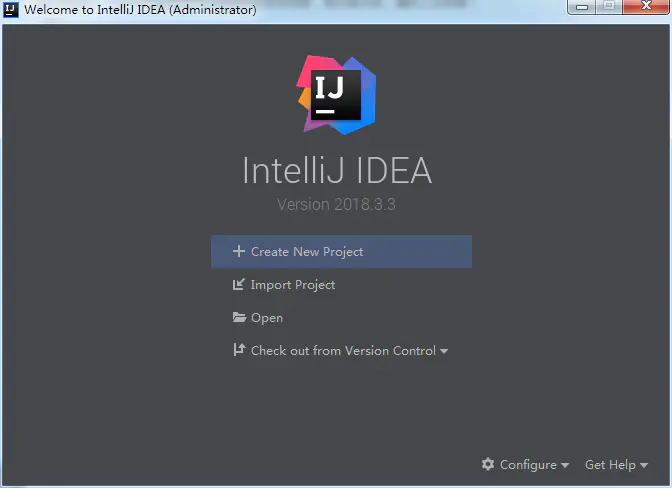Choose Import Project
Screen dimensions: 672x488
pos(293,285)
